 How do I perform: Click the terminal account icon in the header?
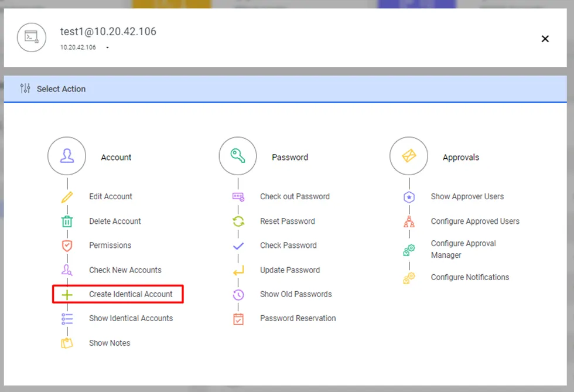32,38
